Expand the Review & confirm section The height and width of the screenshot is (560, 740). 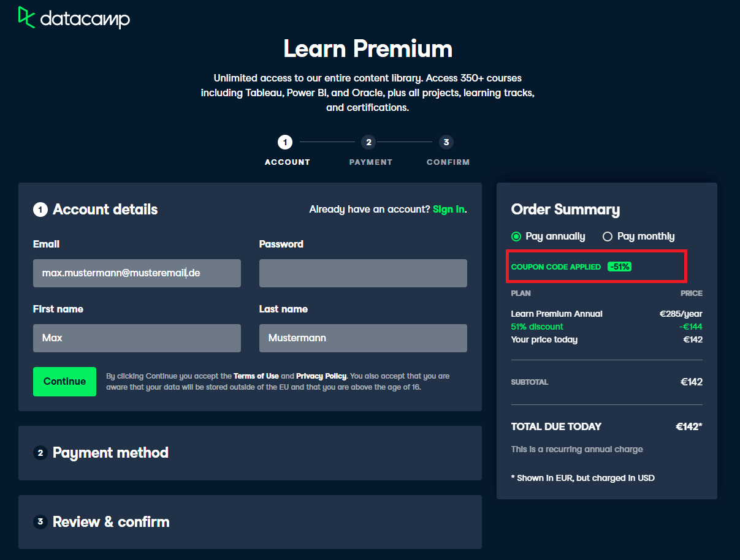(250, 522)
